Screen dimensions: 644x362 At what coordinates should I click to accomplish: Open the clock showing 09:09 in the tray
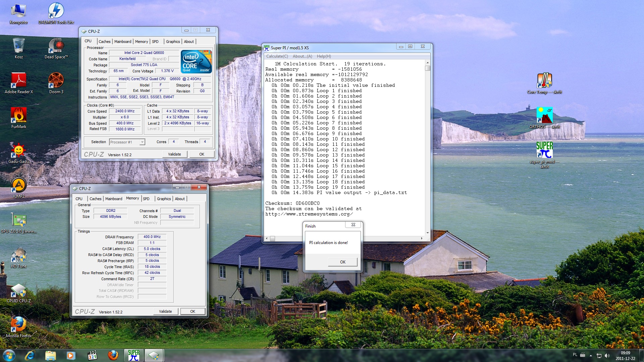coord(625,356)
